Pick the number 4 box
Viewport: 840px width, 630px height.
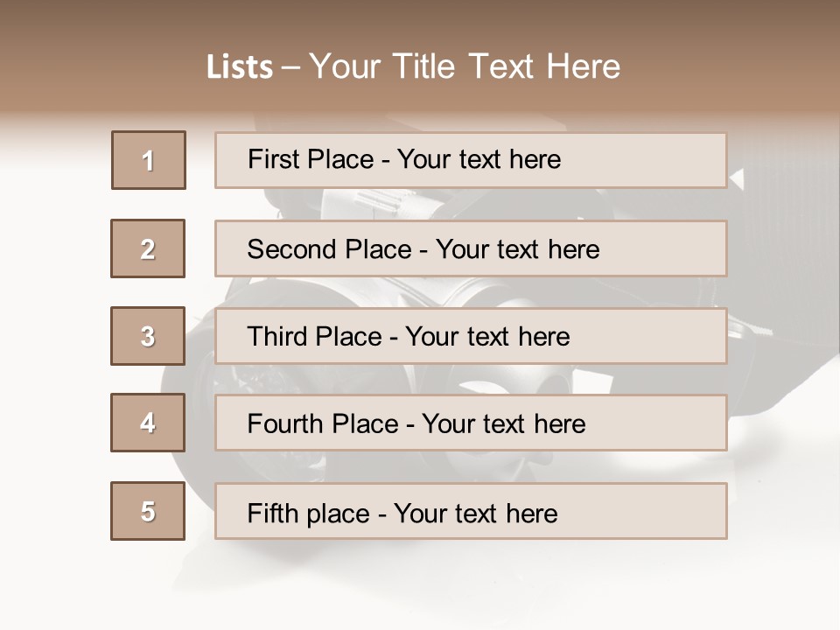pyautogui.click(x=148, y=423)
